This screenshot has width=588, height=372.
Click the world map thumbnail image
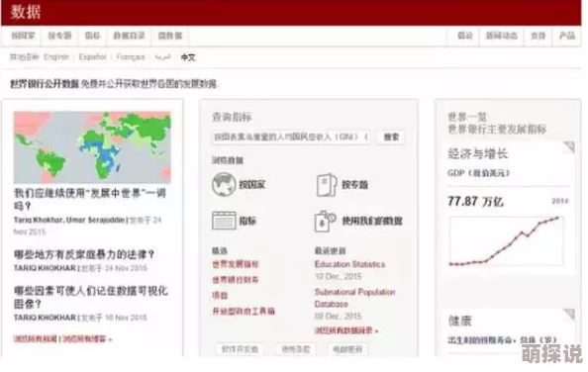point(92,147)
